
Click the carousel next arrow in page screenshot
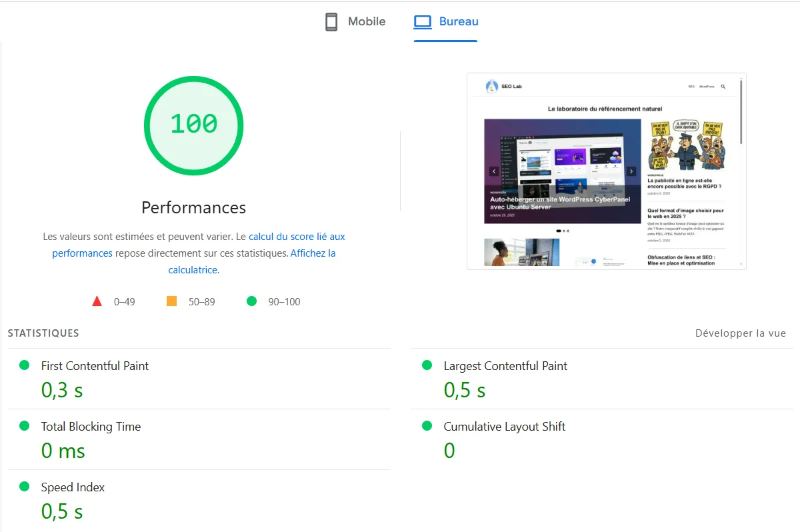coord(631,171)
